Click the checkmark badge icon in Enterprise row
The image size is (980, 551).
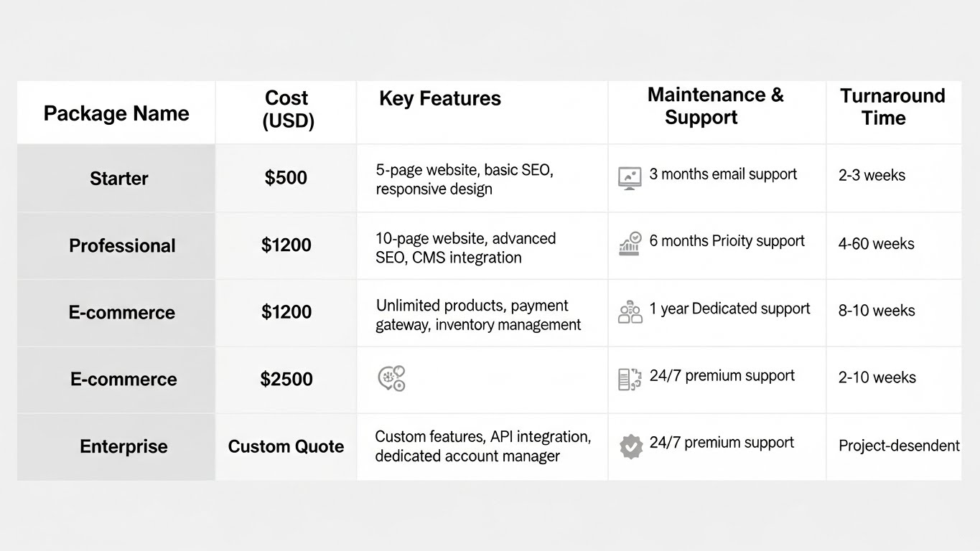(630, 446)
